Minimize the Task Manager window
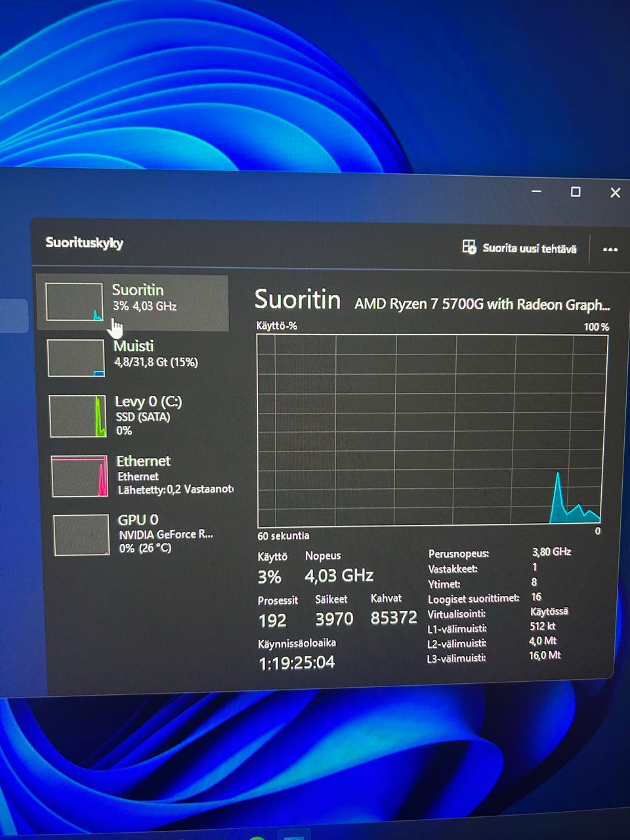 coord(537,192)
